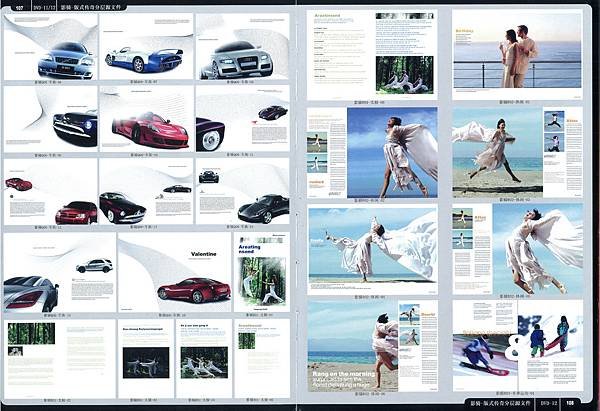Click the page number 107 header tab

pyautogui.click(x=20, y=8)
